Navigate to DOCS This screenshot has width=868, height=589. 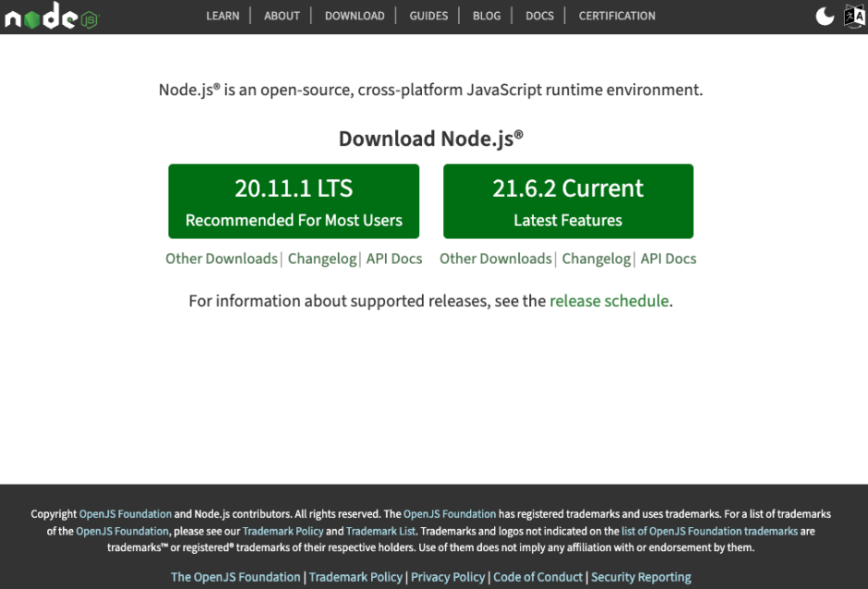click(539, 16)
